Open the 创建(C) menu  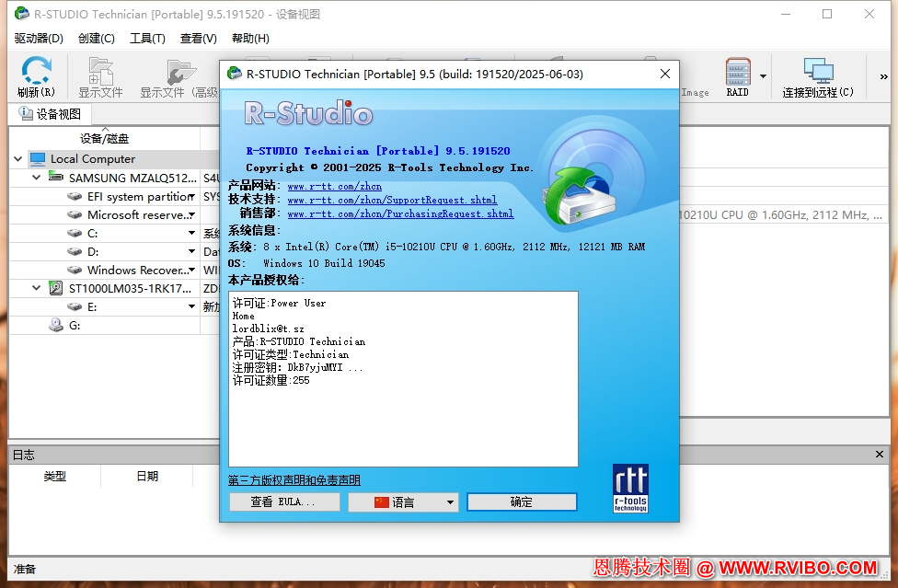tap(97, 39)
